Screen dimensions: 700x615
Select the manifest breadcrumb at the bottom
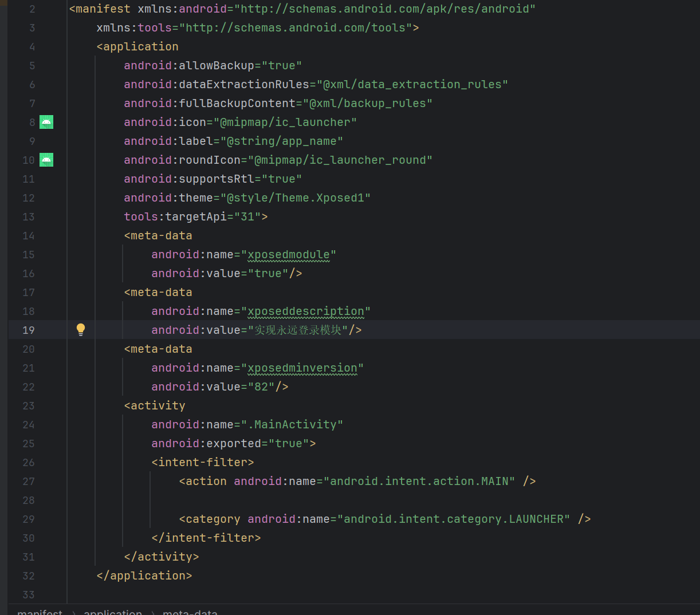pyautogui.click(x=40, y=612)
